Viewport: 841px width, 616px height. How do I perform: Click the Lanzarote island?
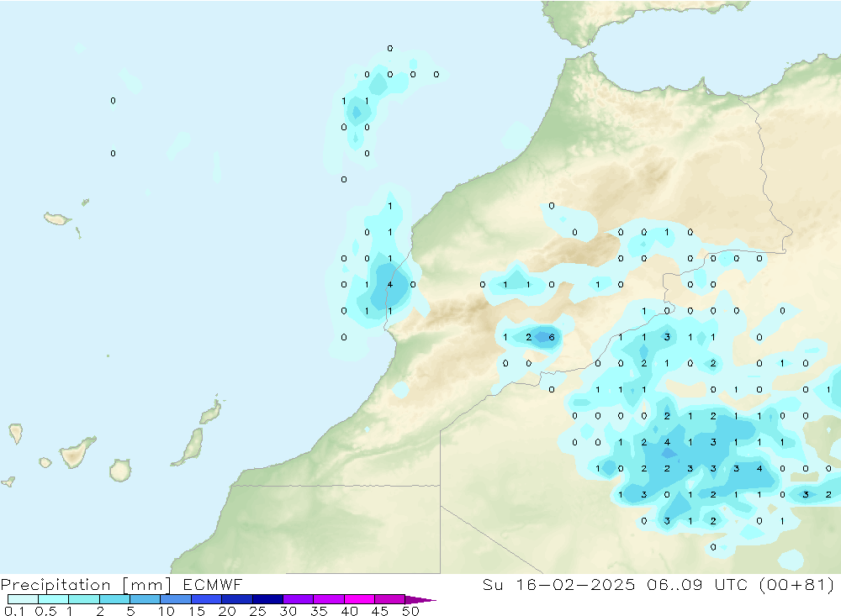tap(211, 412)
